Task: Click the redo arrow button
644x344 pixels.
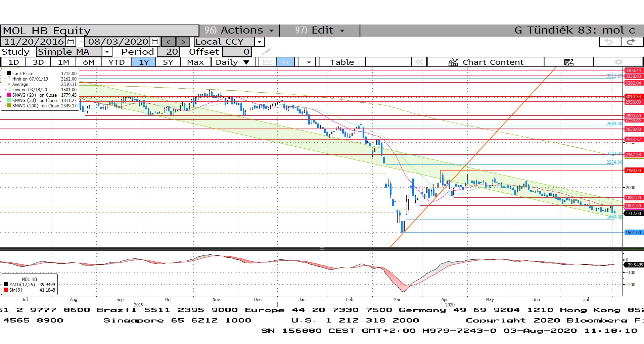Action: tap(632, 42)
